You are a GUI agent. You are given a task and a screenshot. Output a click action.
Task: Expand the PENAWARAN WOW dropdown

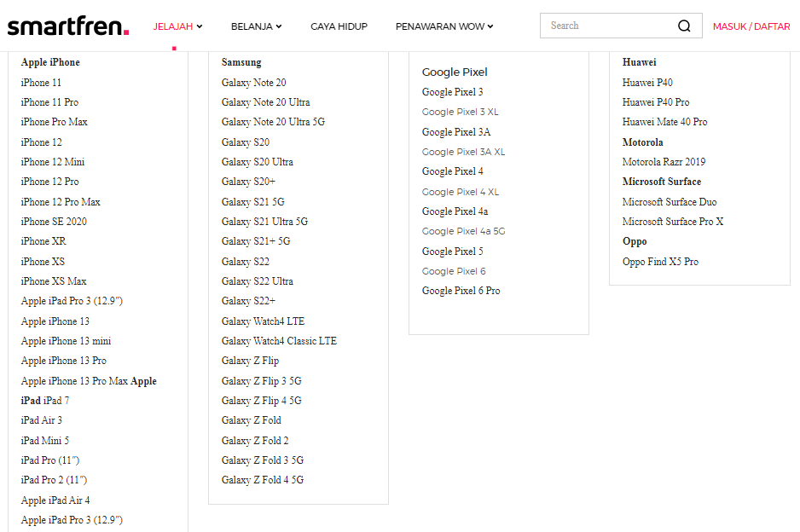click(x=444, y=26)
